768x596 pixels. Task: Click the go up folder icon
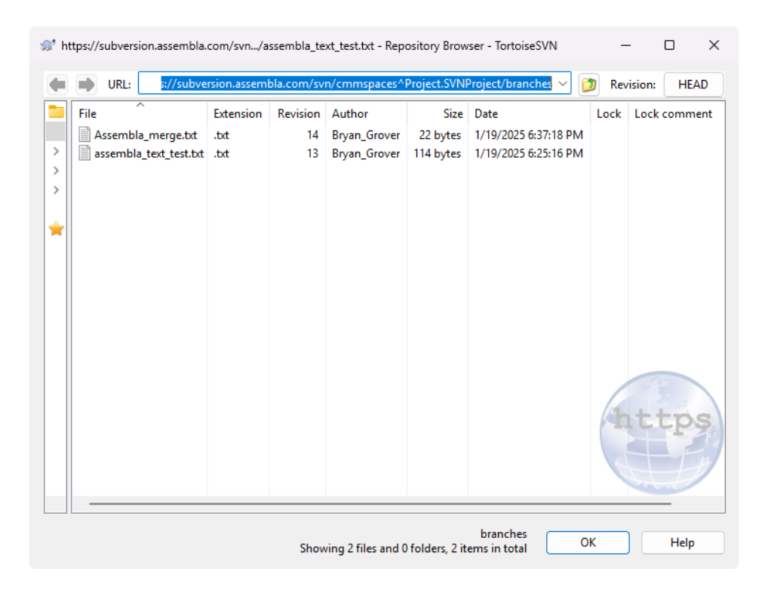(589, 85)
